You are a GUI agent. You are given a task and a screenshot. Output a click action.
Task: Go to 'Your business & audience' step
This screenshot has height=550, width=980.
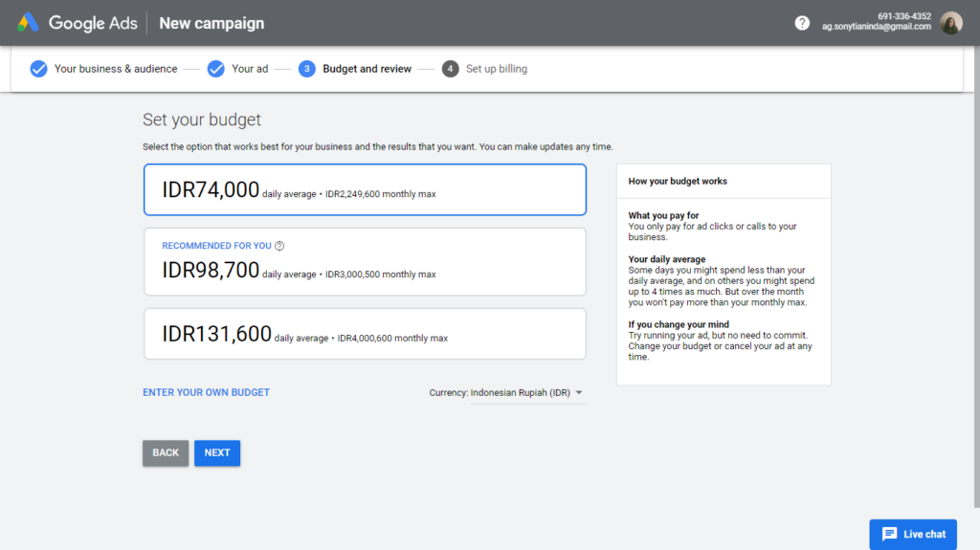pos(115,69)
